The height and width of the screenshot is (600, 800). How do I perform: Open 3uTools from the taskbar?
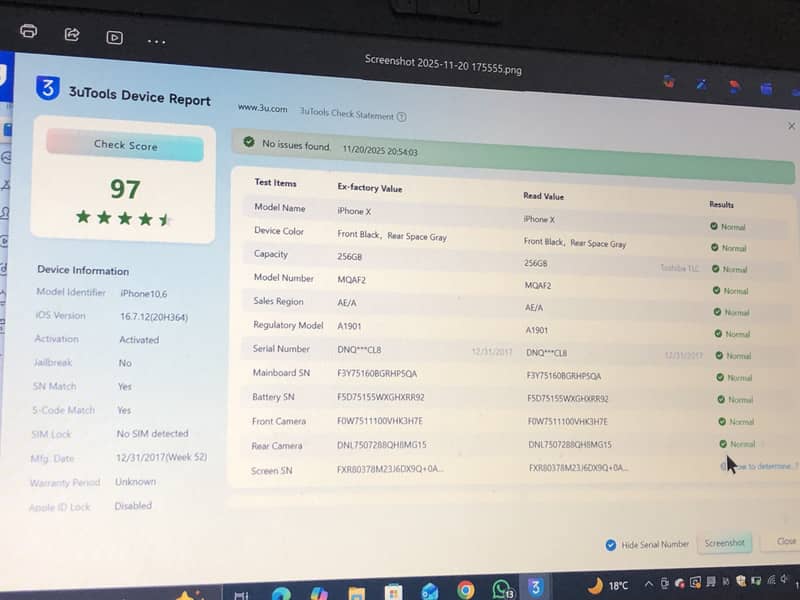pyautogui.click(x=536, y=587)
